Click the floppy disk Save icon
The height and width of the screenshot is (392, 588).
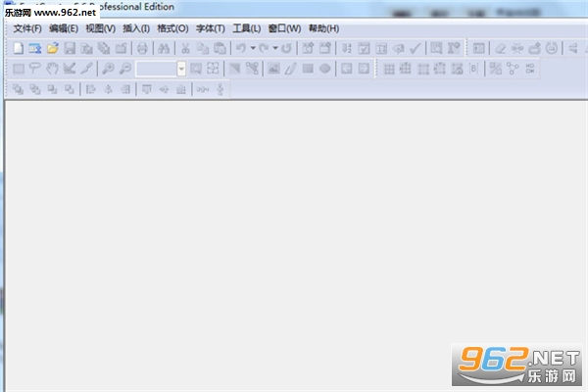point(70,48)
